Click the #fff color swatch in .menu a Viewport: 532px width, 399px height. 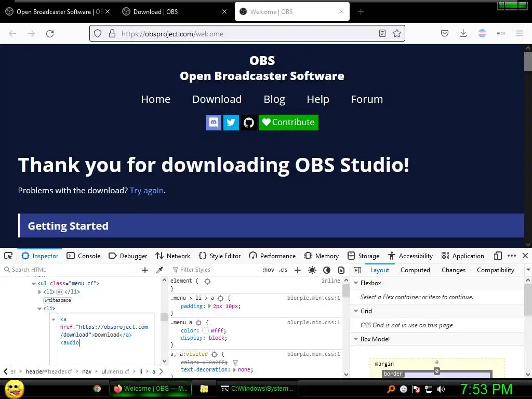205,330
